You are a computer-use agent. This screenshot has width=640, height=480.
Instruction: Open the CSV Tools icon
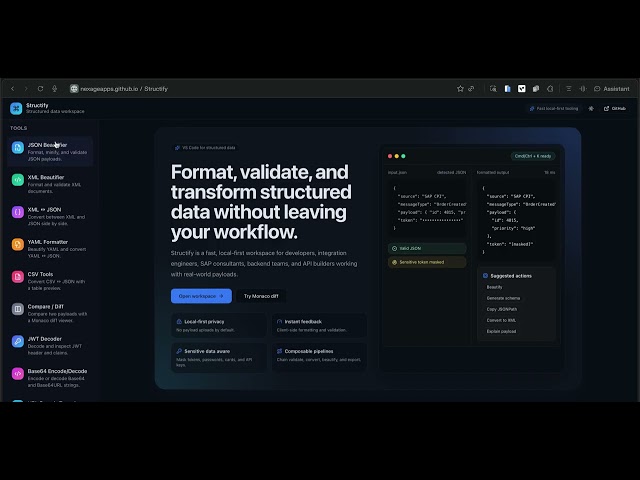click(x=18, y=276)
